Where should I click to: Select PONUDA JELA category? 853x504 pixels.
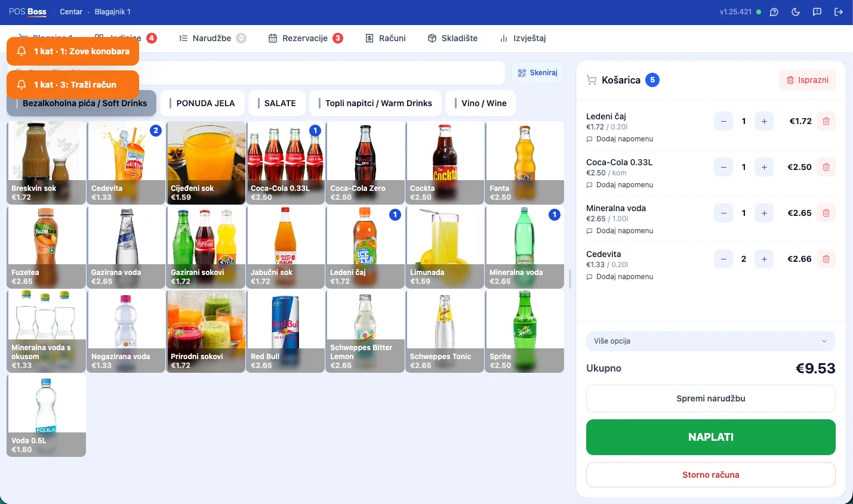tap(202, 103)
